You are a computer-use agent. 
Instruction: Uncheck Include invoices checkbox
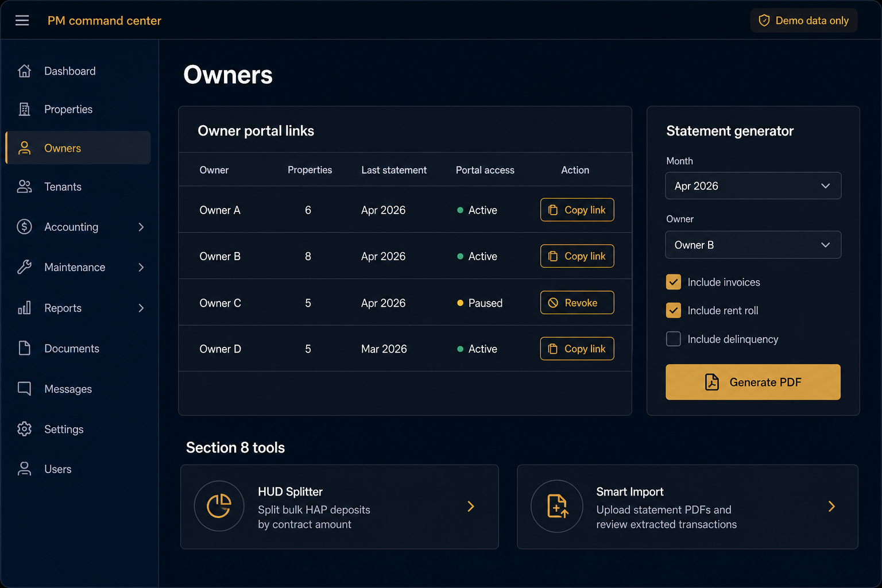674,282
